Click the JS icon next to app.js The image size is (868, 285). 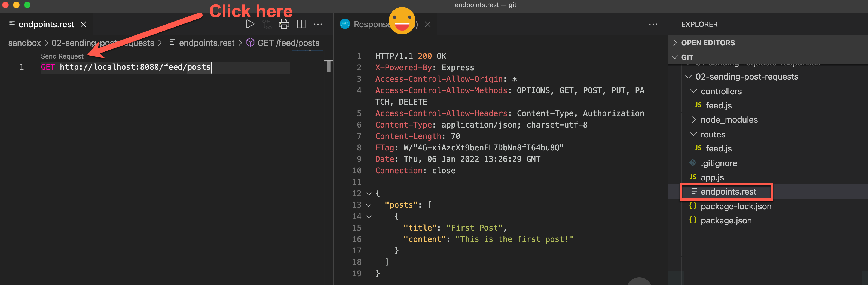(x=693, y=177)
